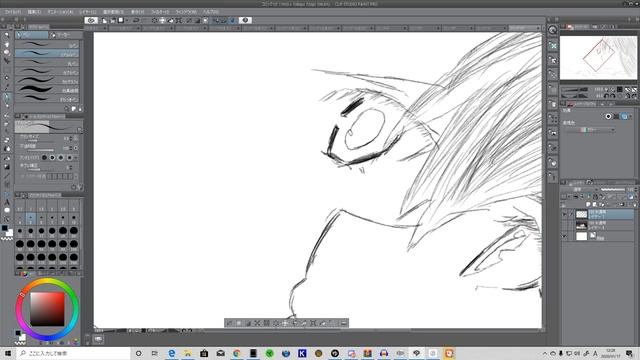This screenshot has width=640, height=360.
Task: Click the Deselect icon in command bar
Action: [188, 20]
